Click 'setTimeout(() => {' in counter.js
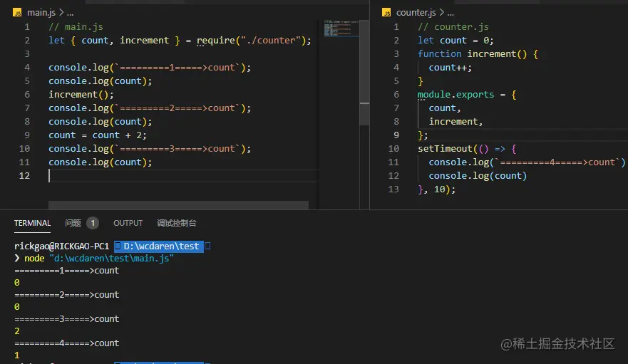 [x=467, y=149]
